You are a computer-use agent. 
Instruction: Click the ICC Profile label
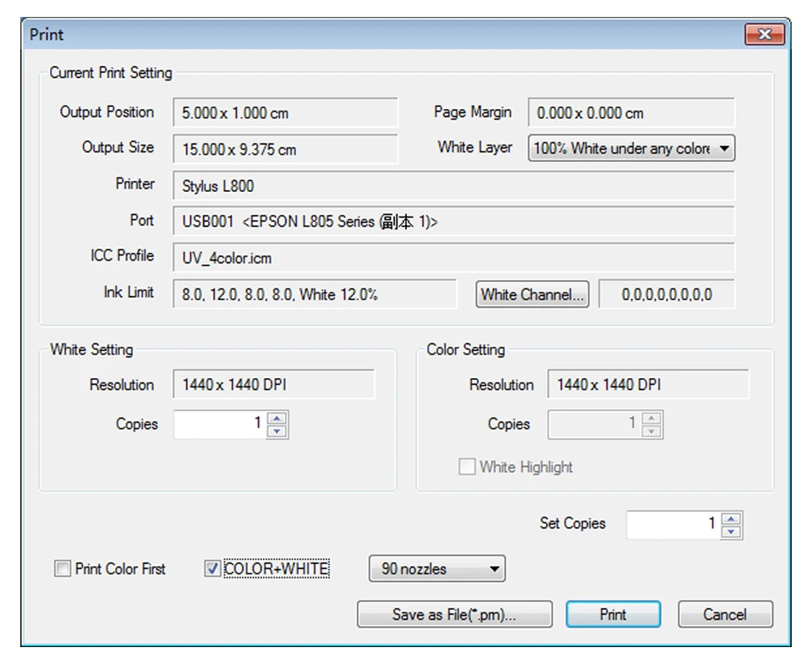(122, 255)
